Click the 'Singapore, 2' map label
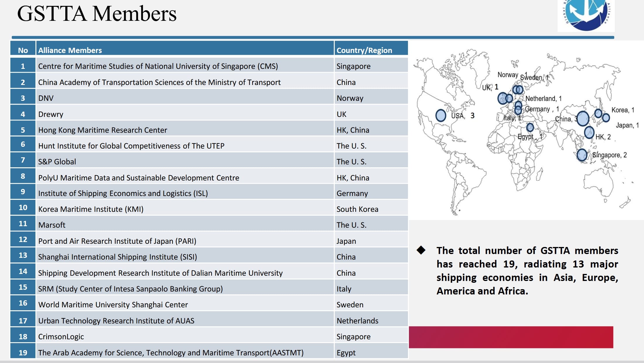This screenshot has height=363, width=644. [x=609, y=155]
